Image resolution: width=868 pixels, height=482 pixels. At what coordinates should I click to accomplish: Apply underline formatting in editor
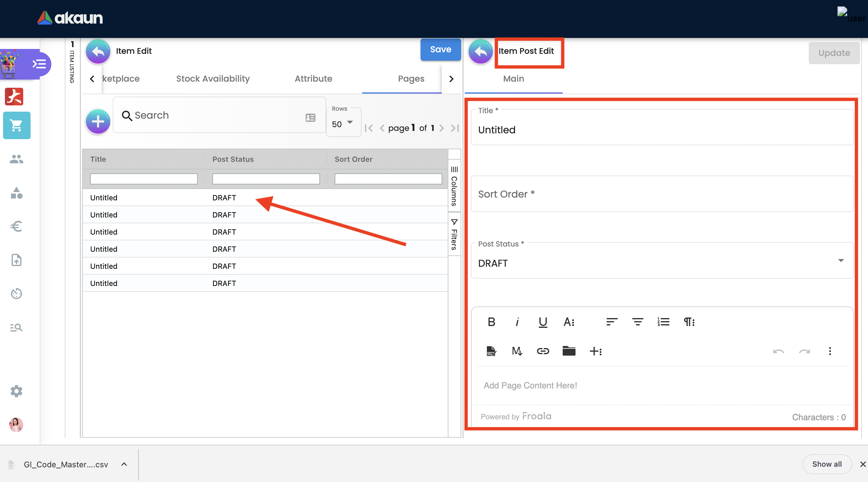click(x=542, y=322)
